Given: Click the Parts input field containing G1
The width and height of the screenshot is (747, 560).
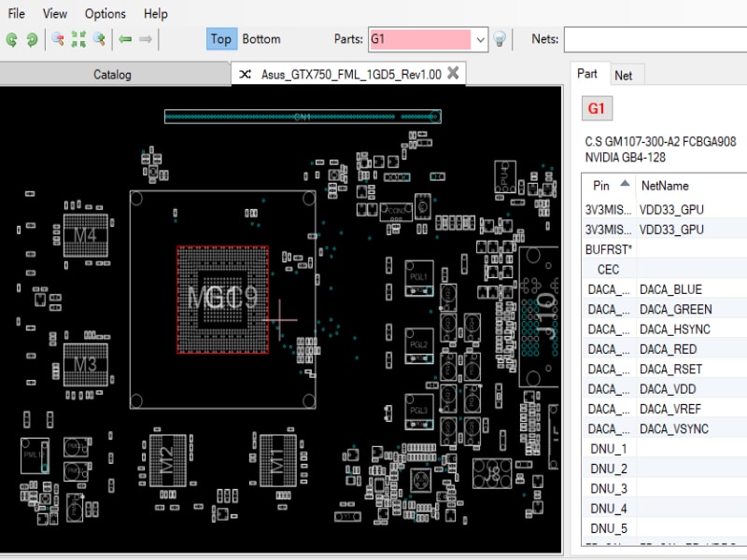Looking at the screenshot, I should tap(420, 39).
